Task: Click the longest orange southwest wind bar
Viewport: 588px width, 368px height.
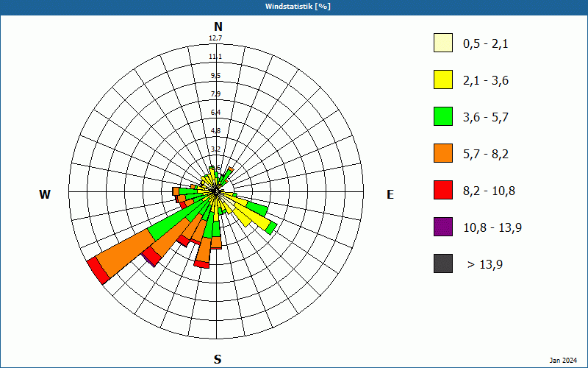Action: [127, 252]
